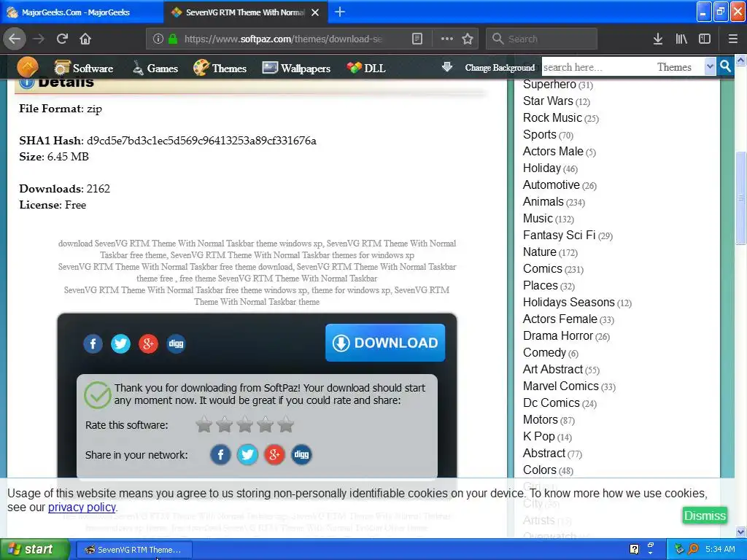Click the URL address bar

click(283, 39)
